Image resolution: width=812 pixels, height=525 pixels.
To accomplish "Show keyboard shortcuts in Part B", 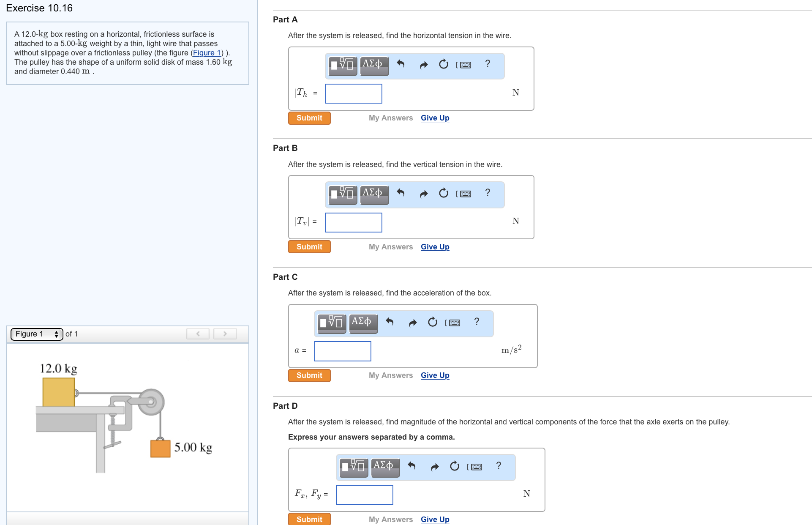I will click(x=464, y=194).
